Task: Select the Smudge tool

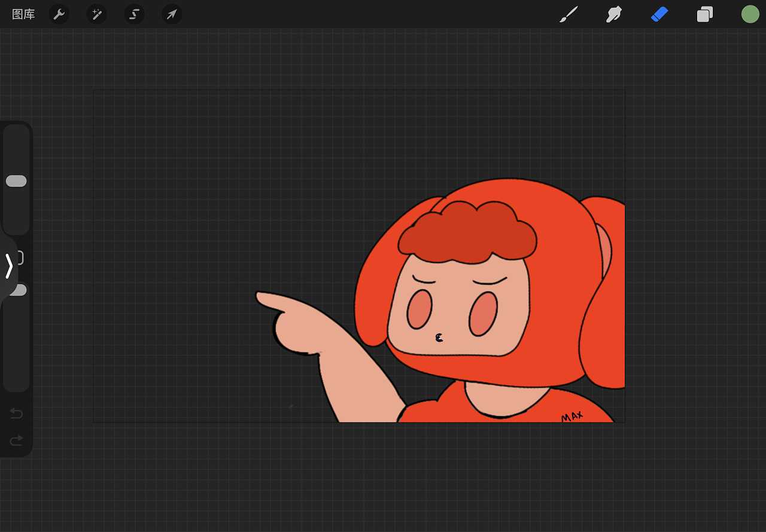Action: click(613, 14)
